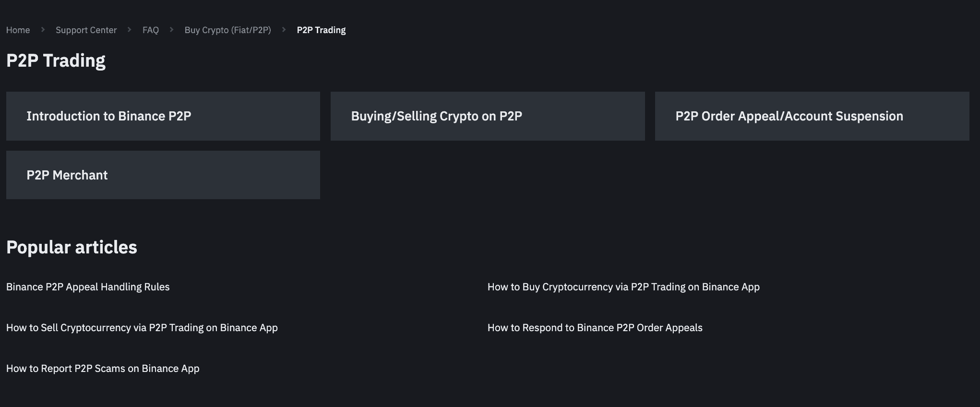Image resolution: width=980 pixels, height=407 pixels.
Task: Open the P2P Merchant category card
Action: 163,175
